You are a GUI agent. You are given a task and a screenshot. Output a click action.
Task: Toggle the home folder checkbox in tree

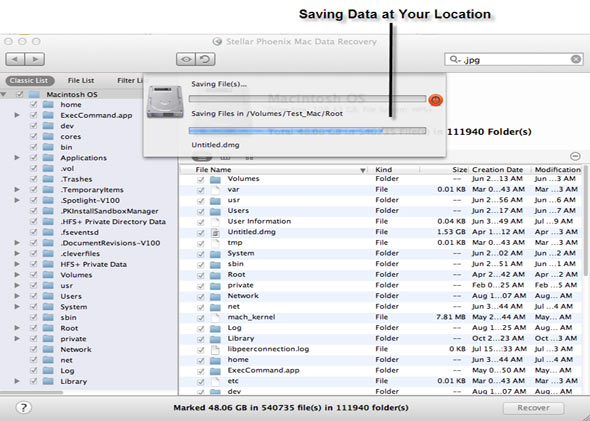pyautogui.click(x=33, y=105)
